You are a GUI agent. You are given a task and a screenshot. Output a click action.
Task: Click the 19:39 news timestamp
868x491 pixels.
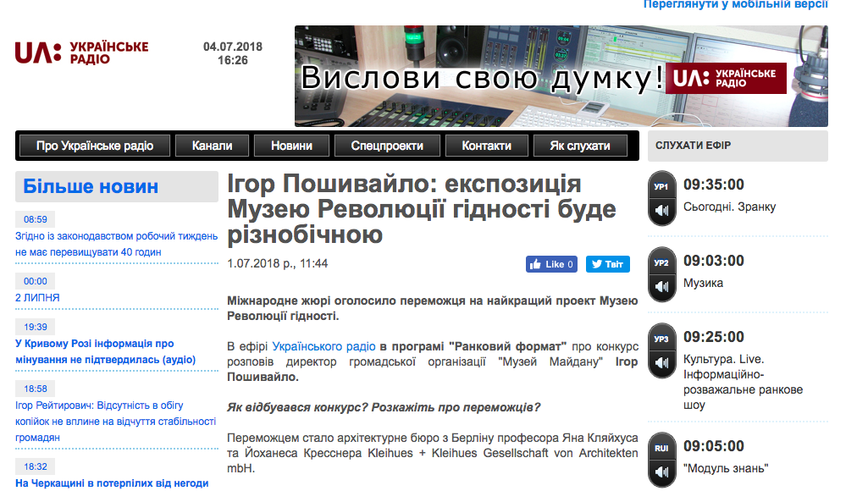tap(36, 327)
